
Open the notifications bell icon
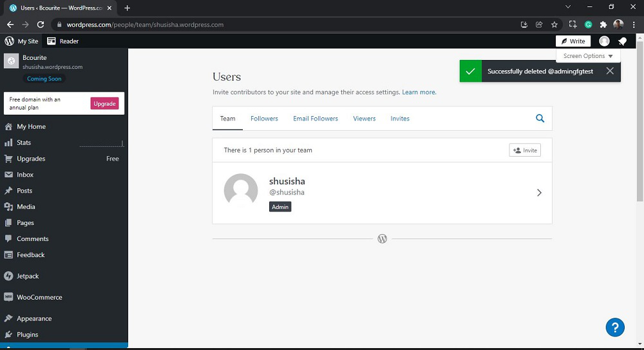click(622, 41)
